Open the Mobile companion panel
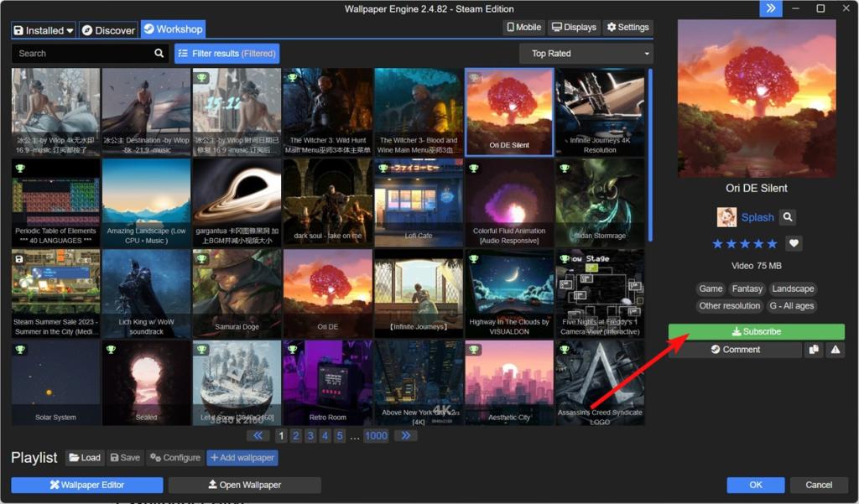The image size is (859, 504). coord(523,27)
